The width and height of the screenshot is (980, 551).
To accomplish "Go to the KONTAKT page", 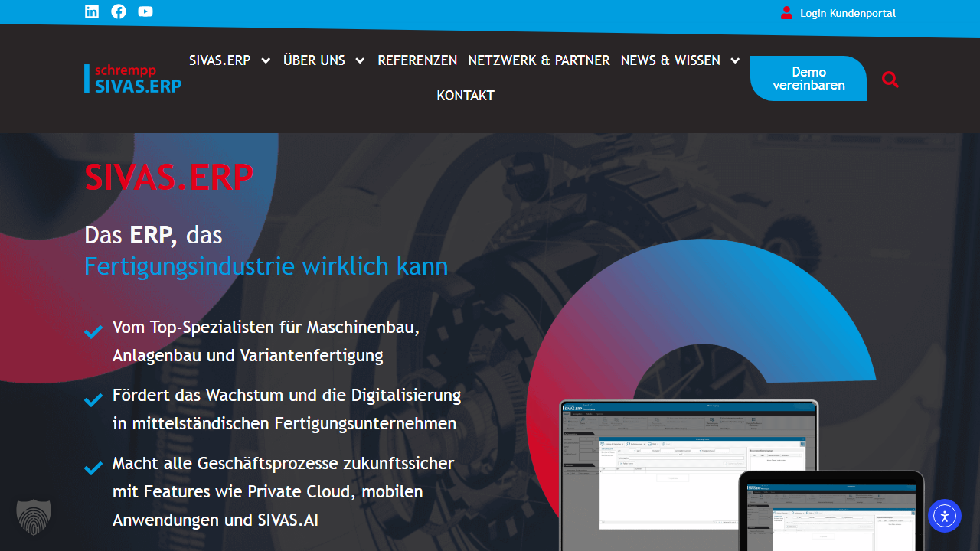I will point(465,96).
